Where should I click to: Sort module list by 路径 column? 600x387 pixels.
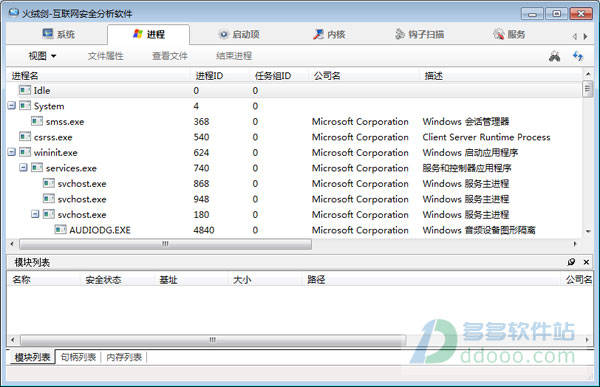432,280
